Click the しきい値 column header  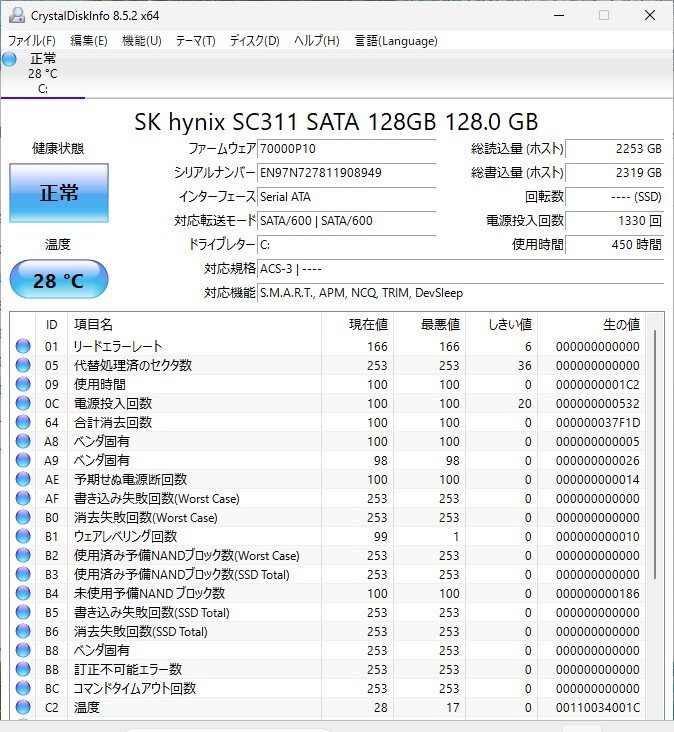point(502,324)
